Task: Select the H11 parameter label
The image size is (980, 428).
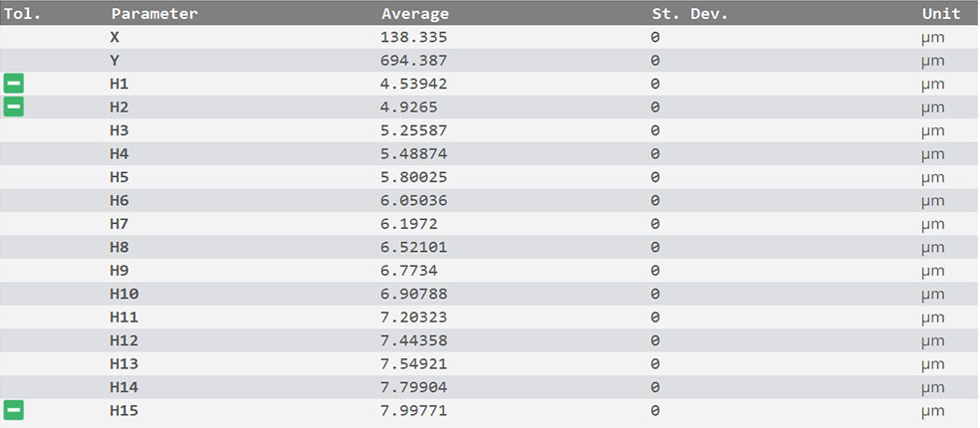Action: click(x=124, y=318)
